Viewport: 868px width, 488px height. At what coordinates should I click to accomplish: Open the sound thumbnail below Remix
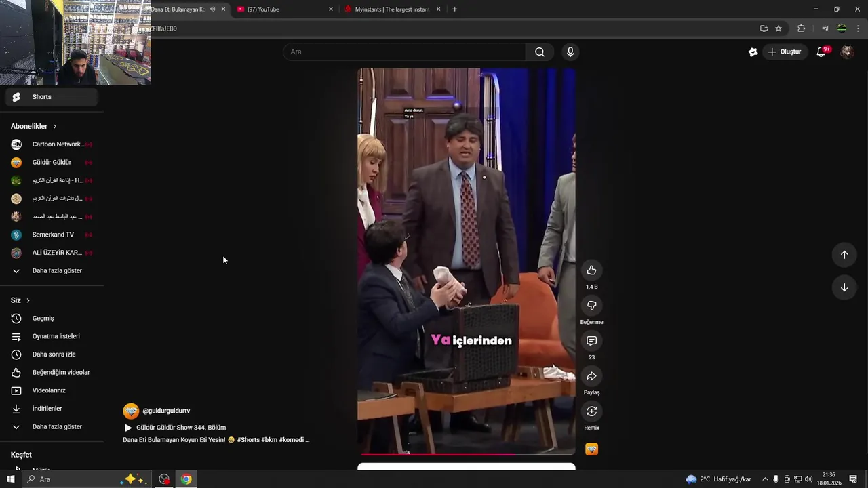pyautogui.click(x=592, y=449)
